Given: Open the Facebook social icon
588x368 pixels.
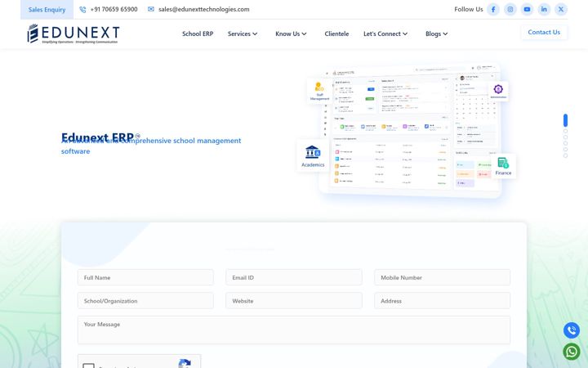Looking at the screenshot, I should pyautogui.click(x=493, y=9).
